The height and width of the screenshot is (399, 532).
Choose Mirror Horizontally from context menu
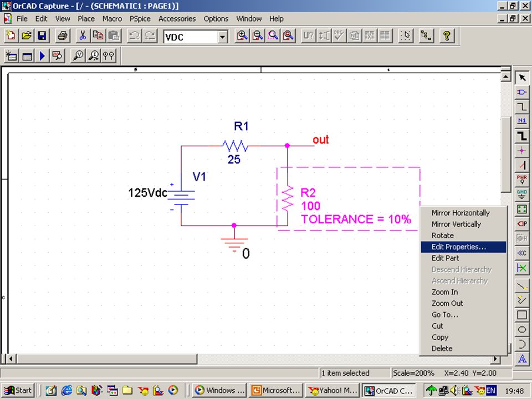pyautogui.click(x=463, y=213)
